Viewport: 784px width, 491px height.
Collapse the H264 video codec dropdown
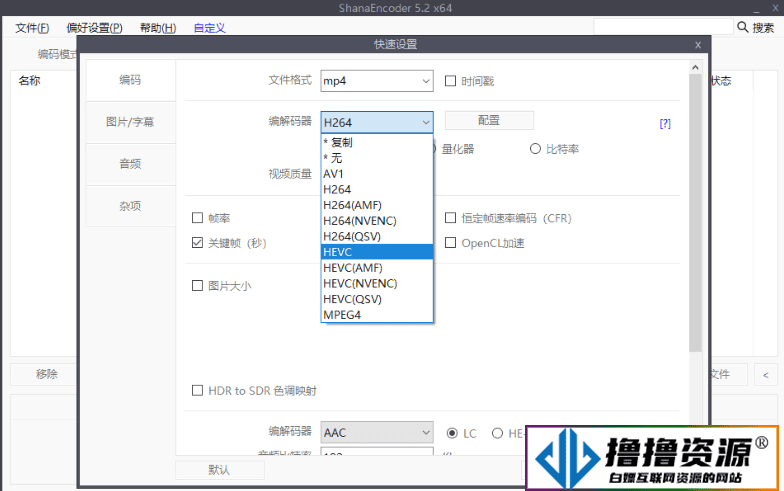[x=376, y=122]
